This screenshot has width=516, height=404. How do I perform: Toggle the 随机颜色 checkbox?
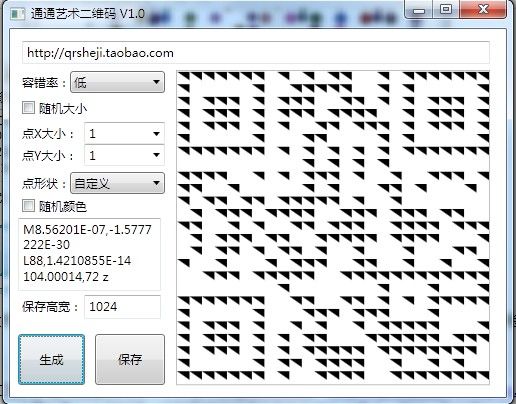click(x=28, y=206)
